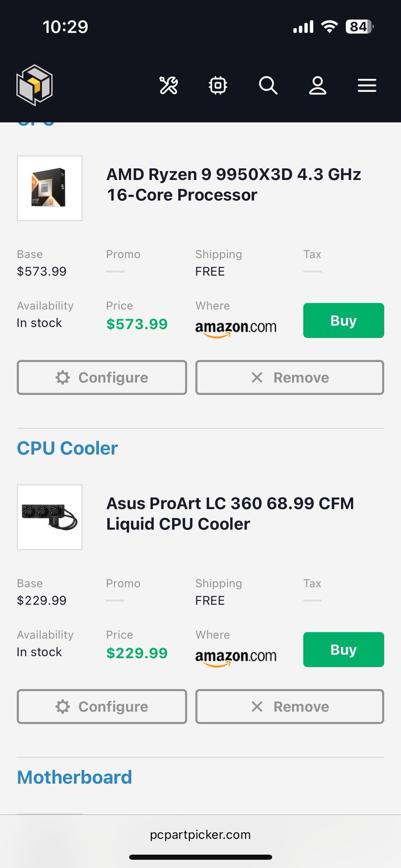Open the AMD Ryzen 9 9950X3D title link
This screenshot has height=868, width=401.
coord(233,184)
